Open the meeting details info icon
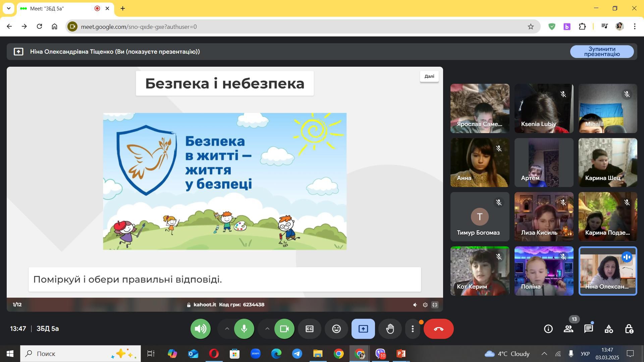Viewport: 644px width, 362px height. point(548,329)
